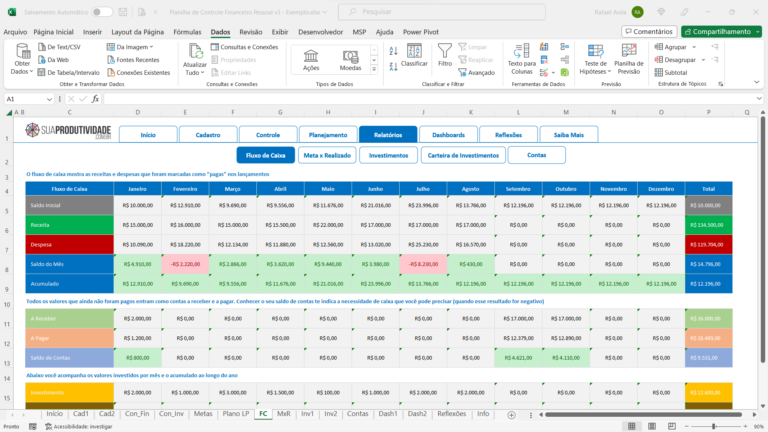
Task: Toggle Salvamento Automático switch
Action: 101,12
